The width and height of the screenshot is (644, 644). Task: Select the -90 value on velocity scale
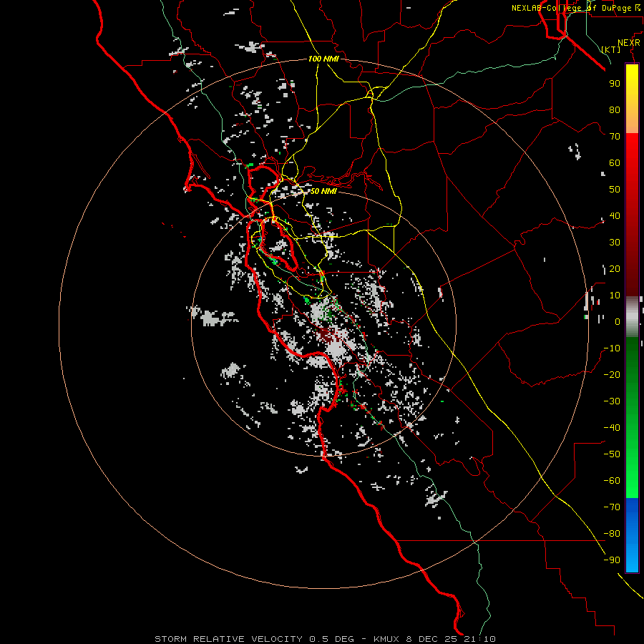coord(612,560)
